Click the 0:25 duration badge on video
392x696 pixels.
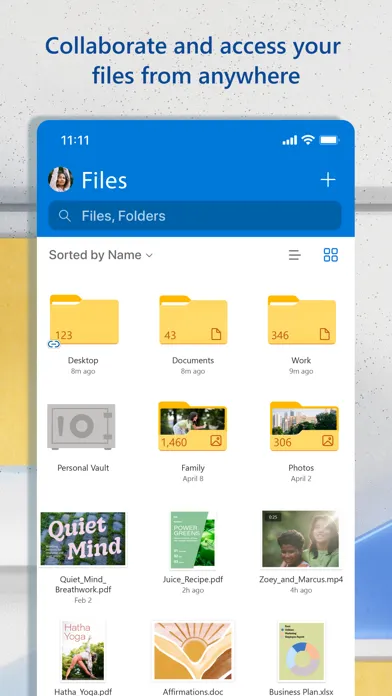273,517
